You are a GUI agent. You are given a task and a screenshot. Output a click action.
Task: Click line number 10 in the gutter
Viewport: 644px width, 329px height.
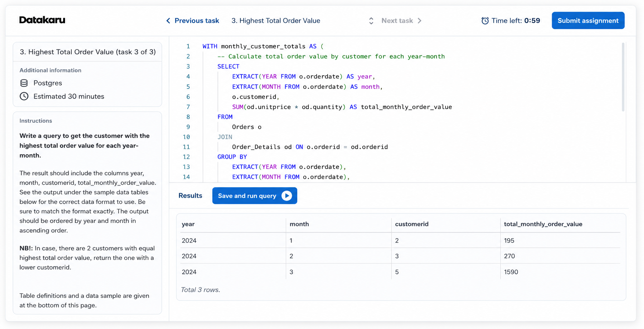(x=187, y=137)
